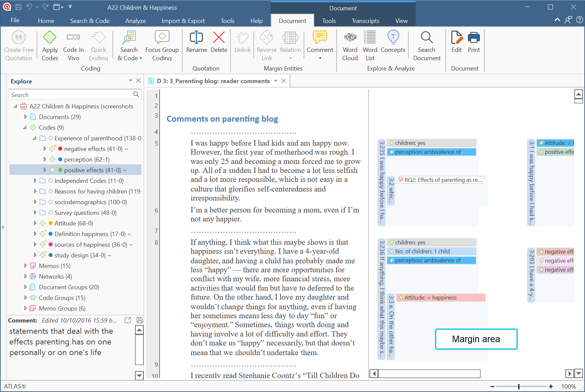Click the zoom in plus button
This screenshot has width=585, height=392.
[x=551, y=386]
